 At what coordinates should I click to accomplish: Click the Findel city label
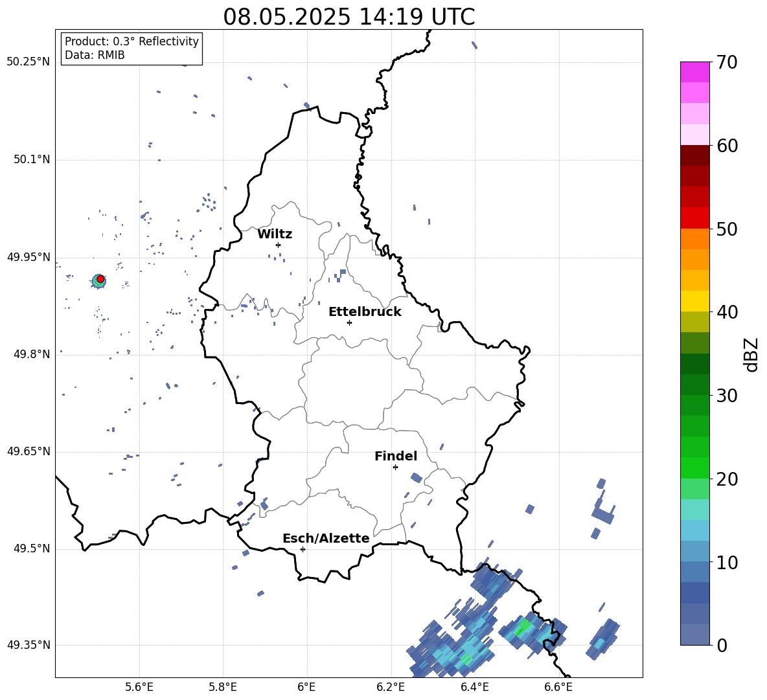396,456
